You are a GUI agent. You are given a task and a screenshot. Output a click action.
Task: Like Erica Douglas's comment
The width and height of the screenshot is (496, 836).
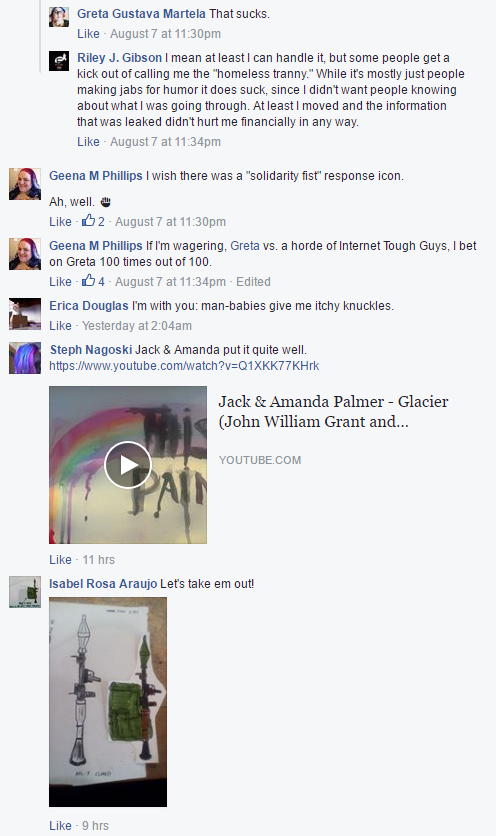click(60, 326)
